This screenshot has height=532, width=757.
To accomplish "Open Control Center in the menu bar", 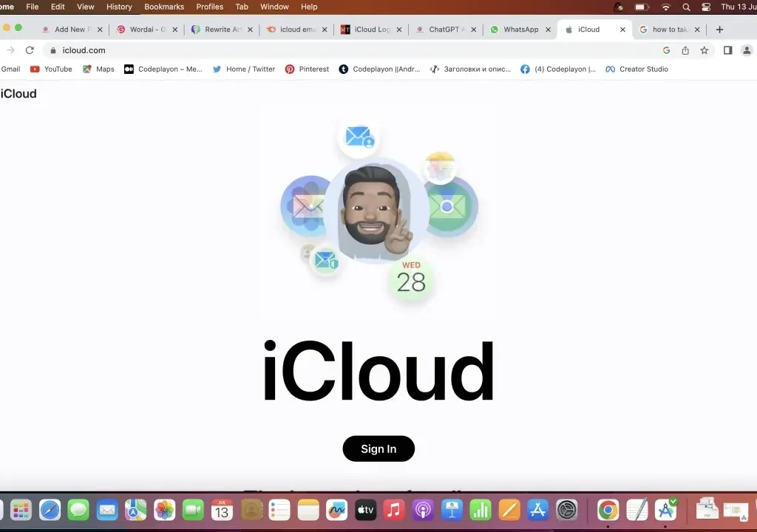I will (706, 7).
